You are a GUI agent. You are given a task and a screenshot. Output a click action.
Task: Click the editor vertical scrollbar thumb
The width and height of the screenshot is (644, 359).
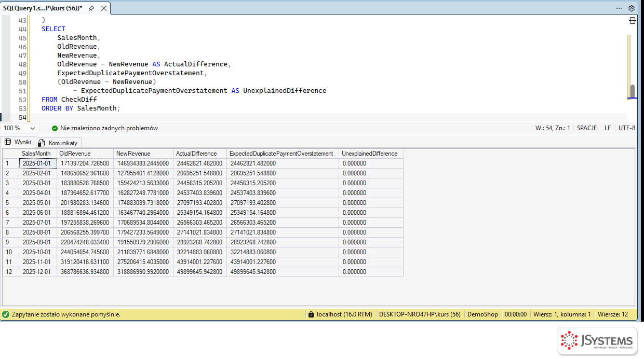(632, 91)
